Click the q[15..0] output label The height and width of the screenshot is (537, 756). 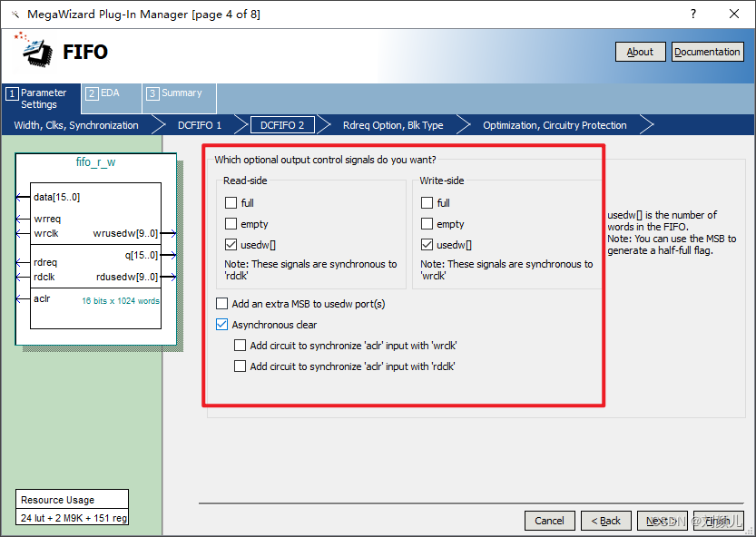142,255
